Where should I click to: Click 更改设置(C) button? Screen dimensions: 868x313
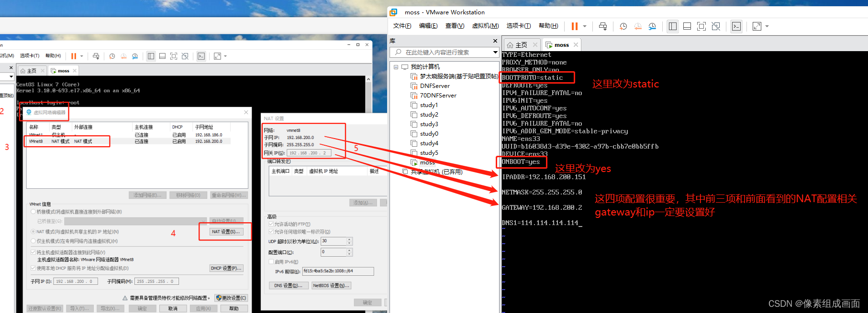[x=231, y=298]
